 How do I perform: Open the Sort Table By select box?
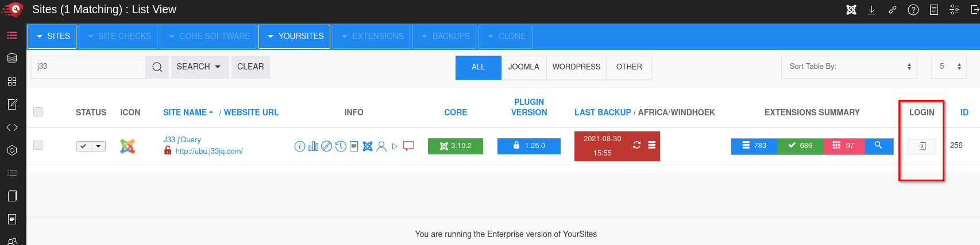849,67
